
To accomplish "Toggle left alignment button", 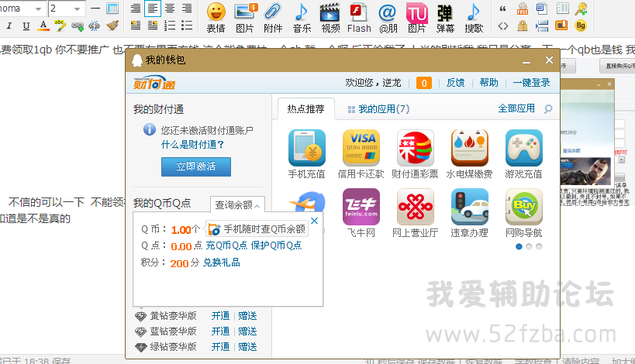I will click(x=152, y=8).
